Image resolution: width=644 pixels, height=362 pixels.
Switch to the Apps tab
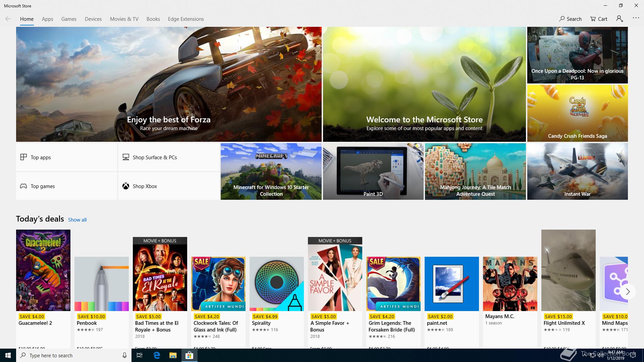47,19
